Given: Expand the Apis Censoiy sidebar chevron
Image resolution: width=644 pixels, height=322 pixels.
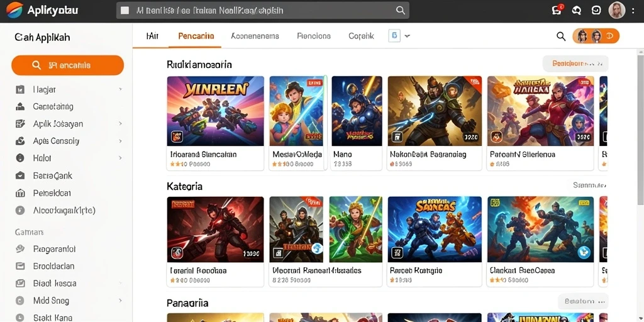Looking at the screenshot, I should [x=120, y=141].
